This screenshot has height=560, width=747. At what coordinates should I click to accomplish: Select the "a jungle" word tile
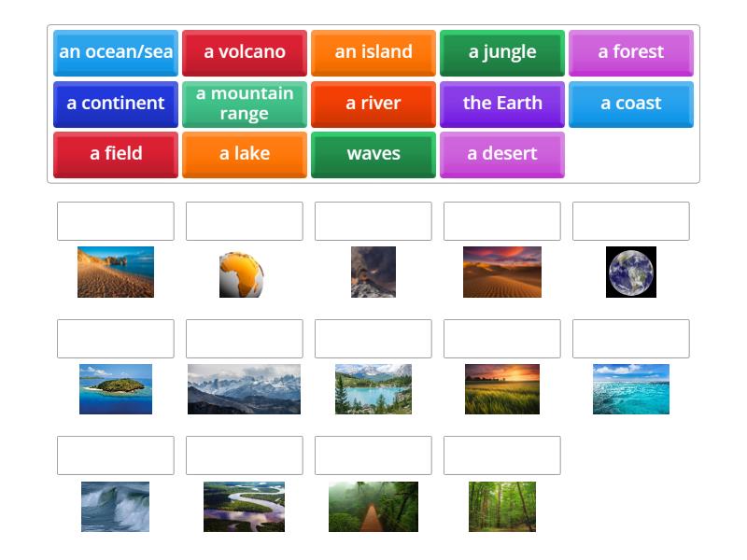click(501, 52)
